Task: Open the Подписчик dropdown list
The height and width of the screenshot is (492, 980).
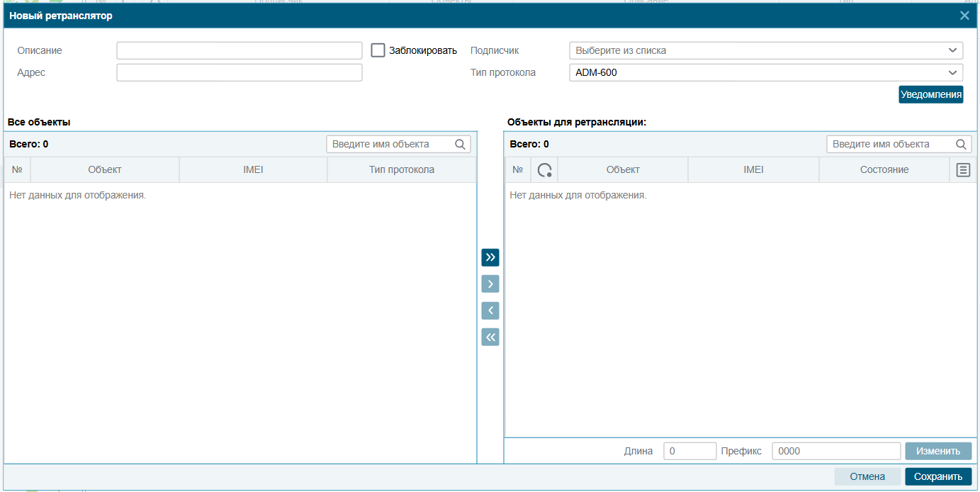Action: 766,50
